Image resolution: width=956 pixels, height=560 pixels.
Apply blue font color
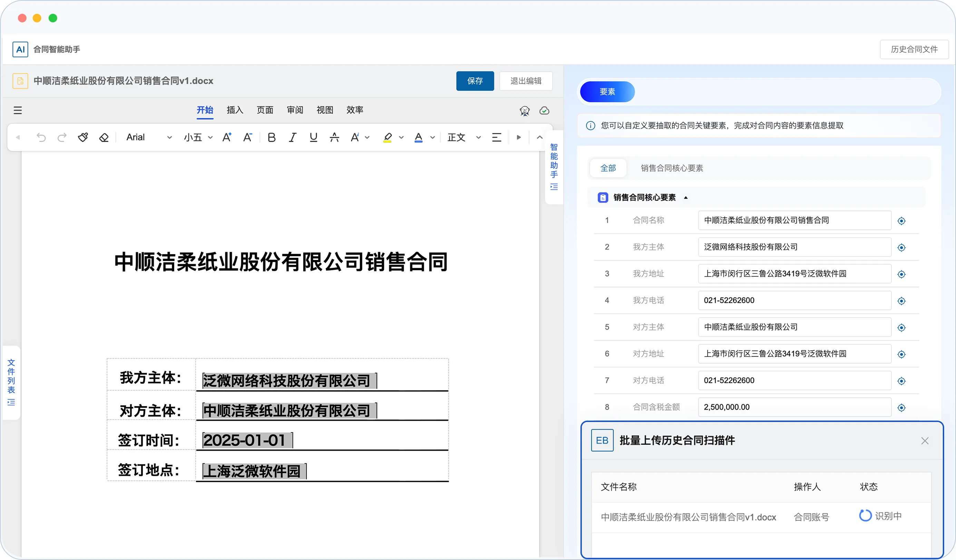[x=418, y=137]
